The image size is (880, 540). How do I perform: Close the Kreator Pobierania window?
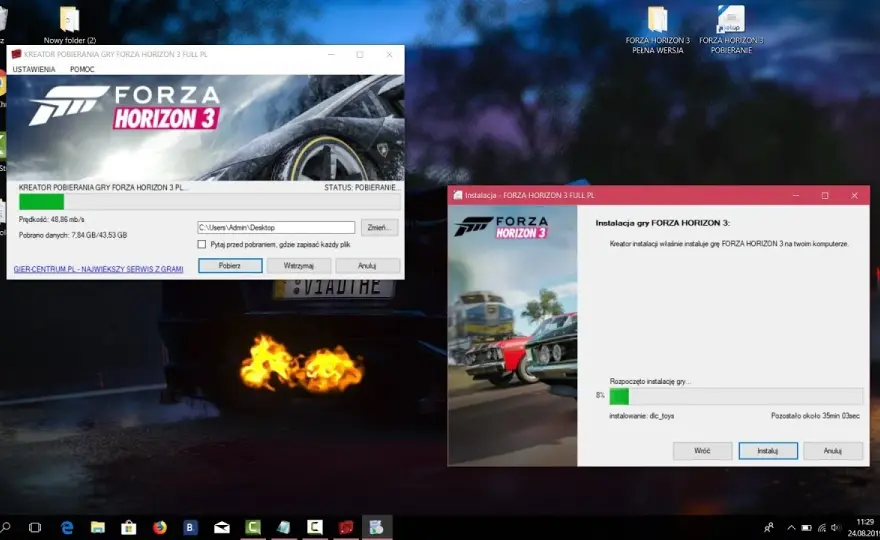[x=389, y=54]
